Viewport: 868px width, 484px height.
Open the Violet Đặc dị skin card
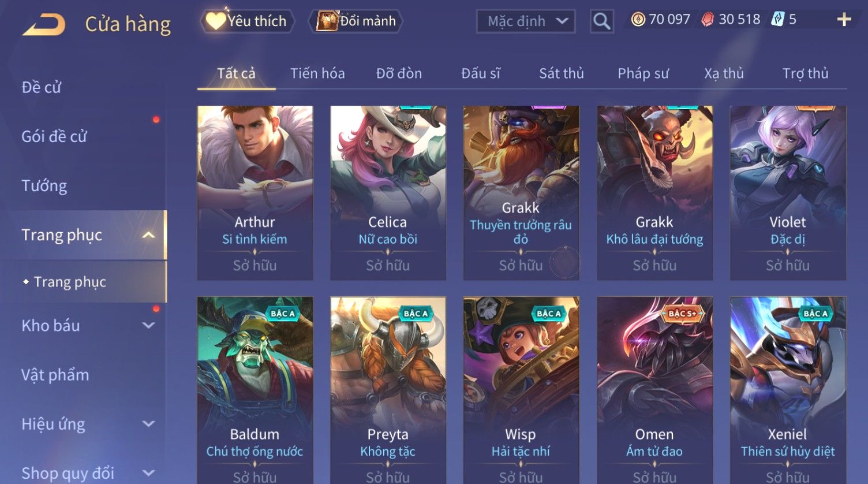point(788,193)
